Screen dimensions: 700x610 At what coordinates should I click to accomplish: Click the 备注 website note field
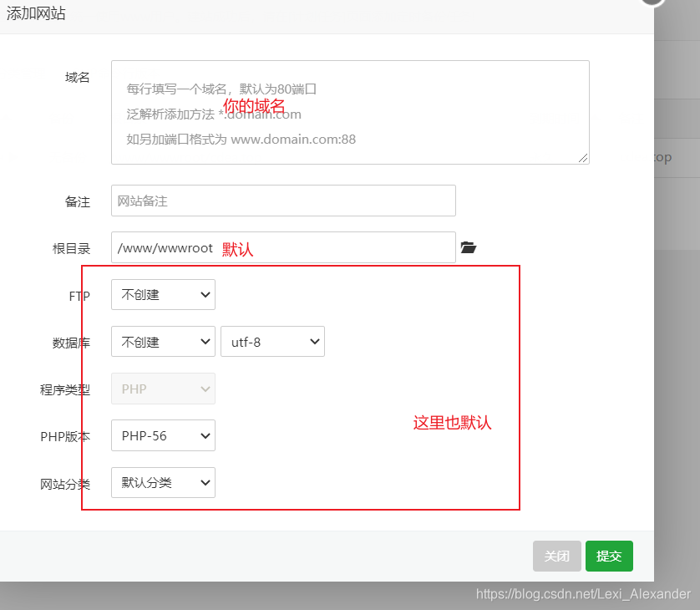283,201
